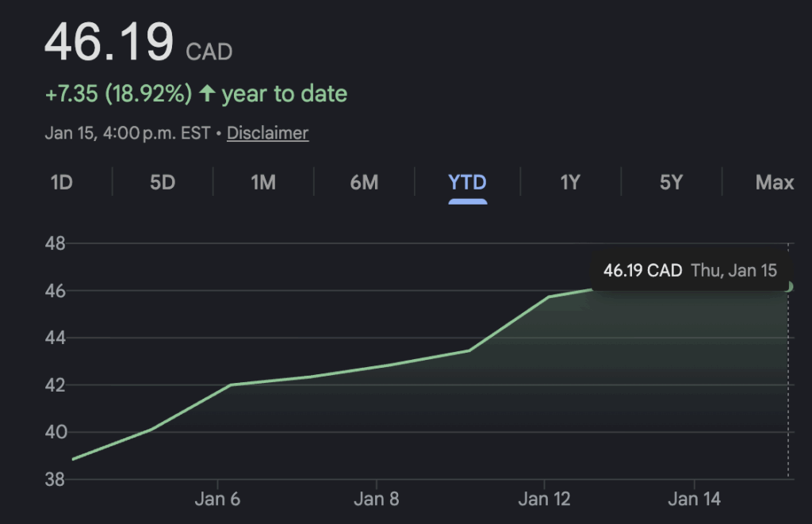This screenshot has height=524, width=812.
Task: Select the 5D chart range
Action: (162, 182)
